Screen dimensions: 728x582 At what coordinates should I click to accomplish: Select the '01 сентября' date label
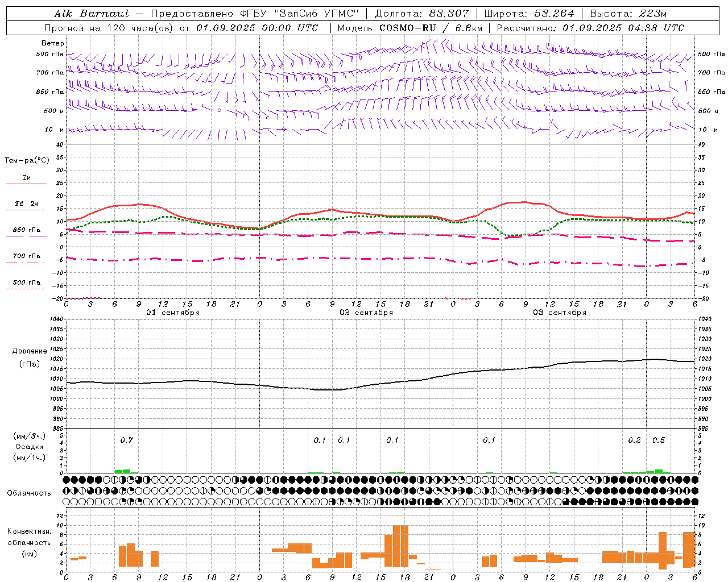point(172,313)
